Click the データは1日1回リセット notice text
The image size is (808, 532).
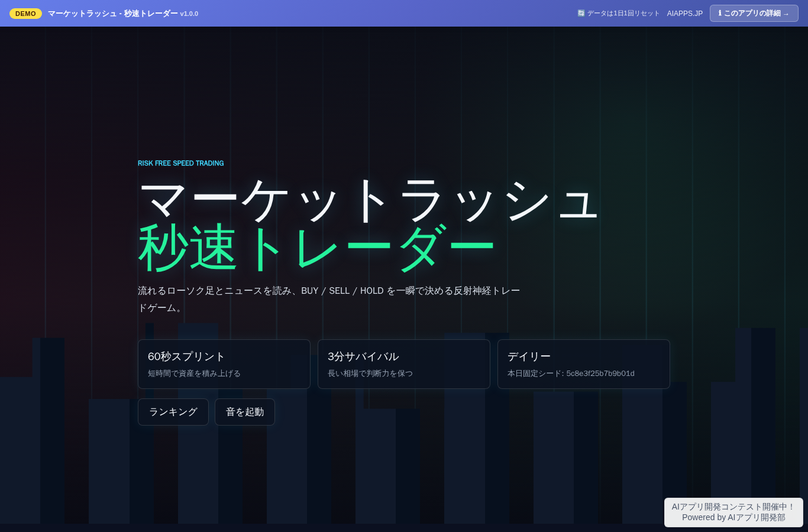click(x=623, y=14)
